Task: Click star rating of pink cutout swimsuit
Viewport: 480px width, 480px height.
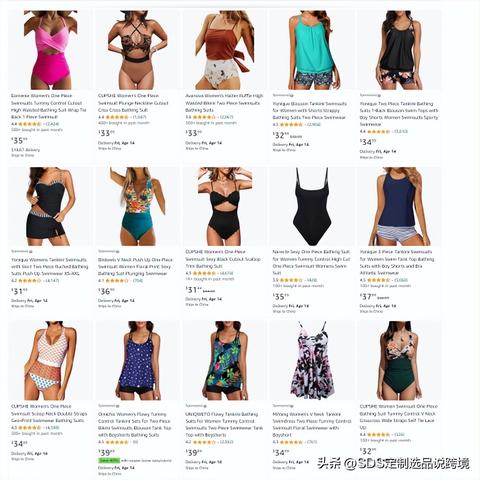Action: [30, 124]
